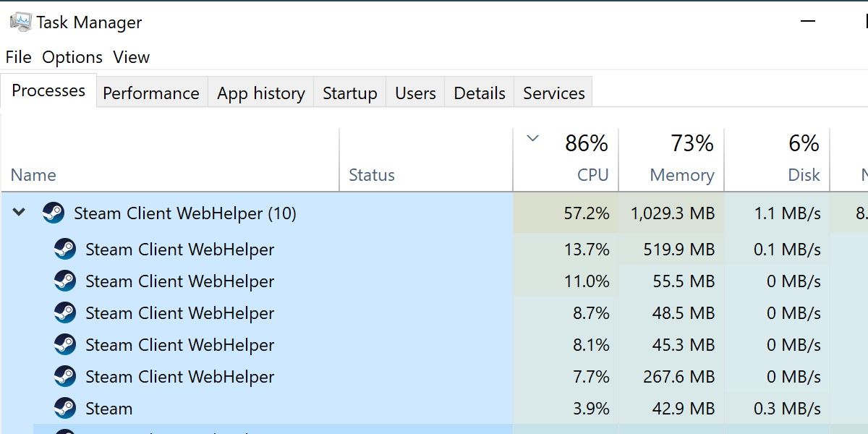Open the Options menu

point(72,56)
